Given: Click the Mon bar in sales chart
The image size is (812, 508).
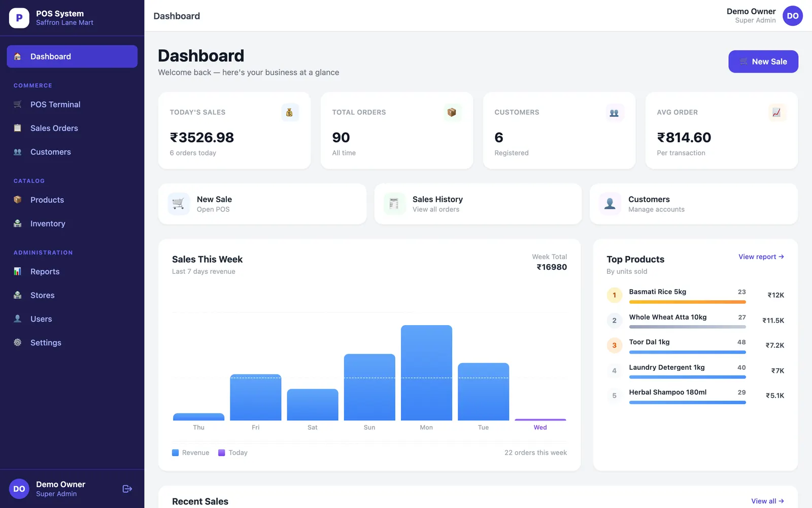Looking at the screenshot, I should coord(426,373).
